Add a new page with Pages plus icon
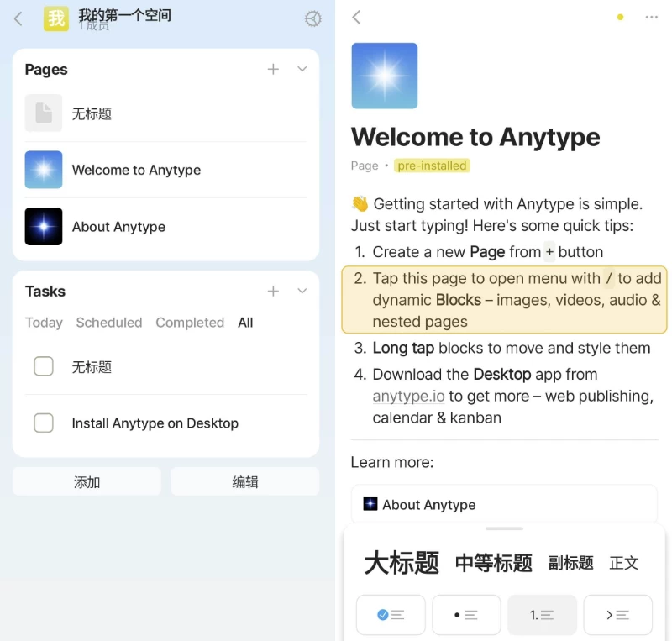The width and height of the screenshot is (672, 641). (273, 69)
